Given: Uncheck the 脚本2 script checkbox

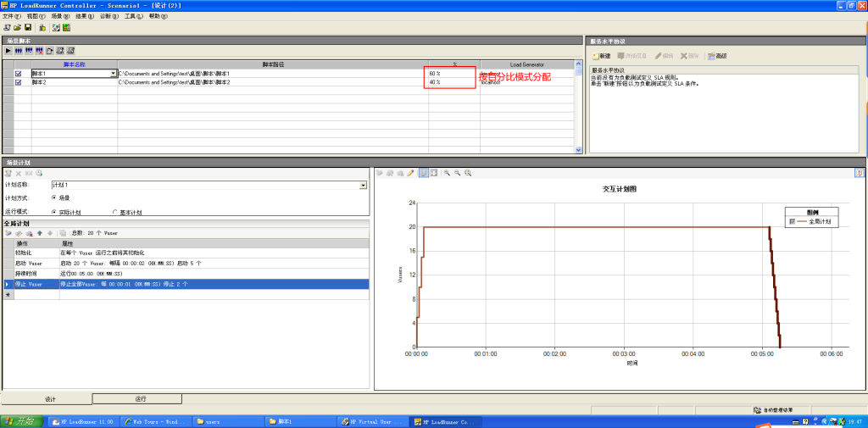Looking at the screenshot, I should click(x=18, y=82).
